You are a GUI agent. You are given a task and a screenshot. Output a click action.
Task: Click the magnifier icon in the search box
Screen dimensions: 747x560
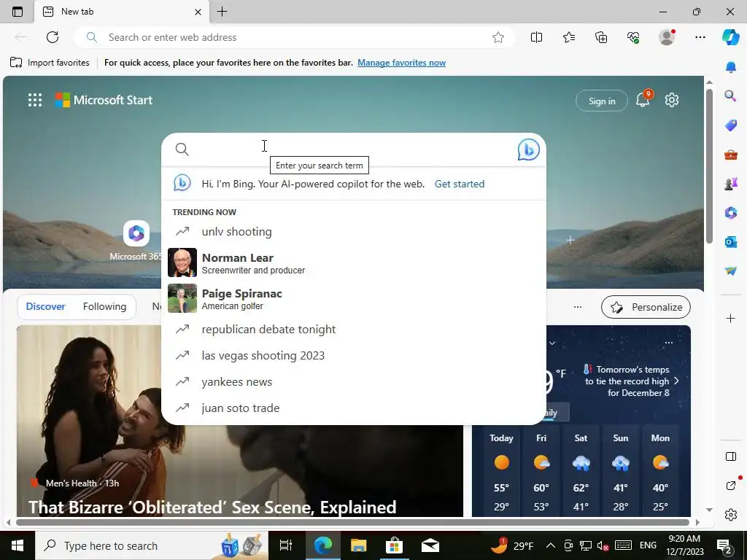pos(182,149)
